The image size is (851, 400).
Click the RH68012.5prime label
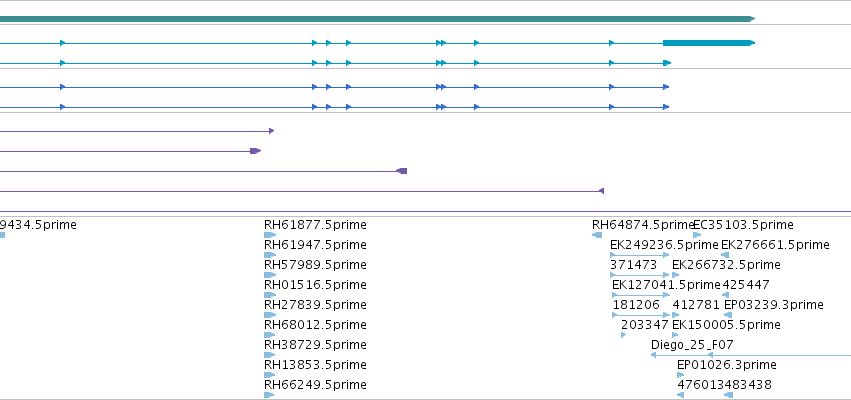[315, 325]
